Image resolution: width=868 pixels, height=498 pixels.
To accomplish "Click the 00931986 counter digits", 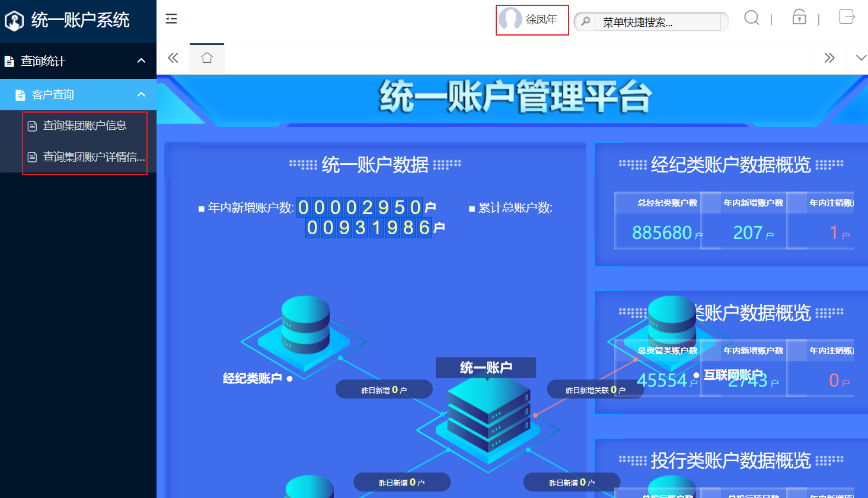I will (368, 228).
